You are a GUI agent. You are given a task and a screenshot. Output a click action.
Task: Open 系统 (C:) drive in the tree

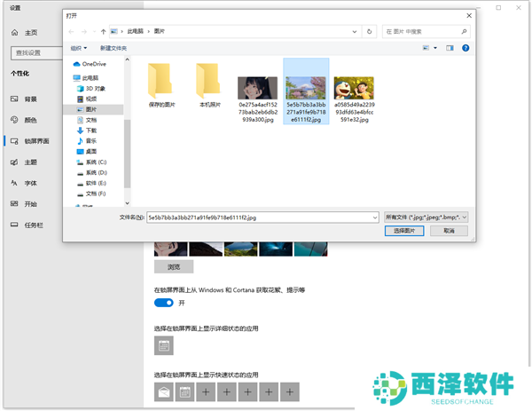[91, 162]
